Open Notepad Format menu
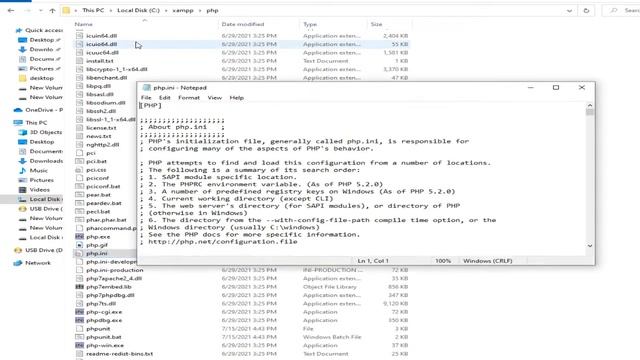640x360 pixels. [189, 98]
